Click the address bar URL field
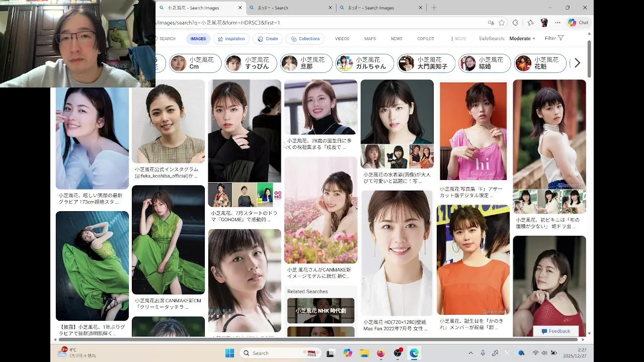Image resolution: width=644 pixels, height=362 pixels. pos(319,23)
